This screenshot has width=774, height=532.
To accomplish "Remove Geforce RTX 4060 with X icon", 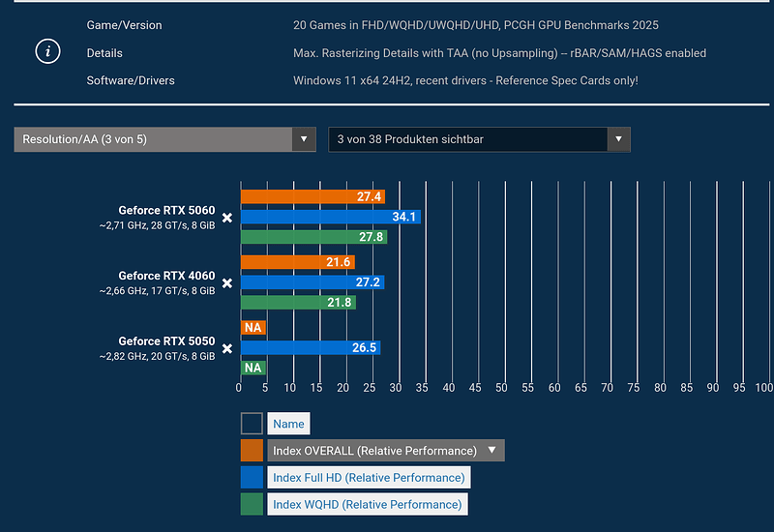I will coord(227,283).
